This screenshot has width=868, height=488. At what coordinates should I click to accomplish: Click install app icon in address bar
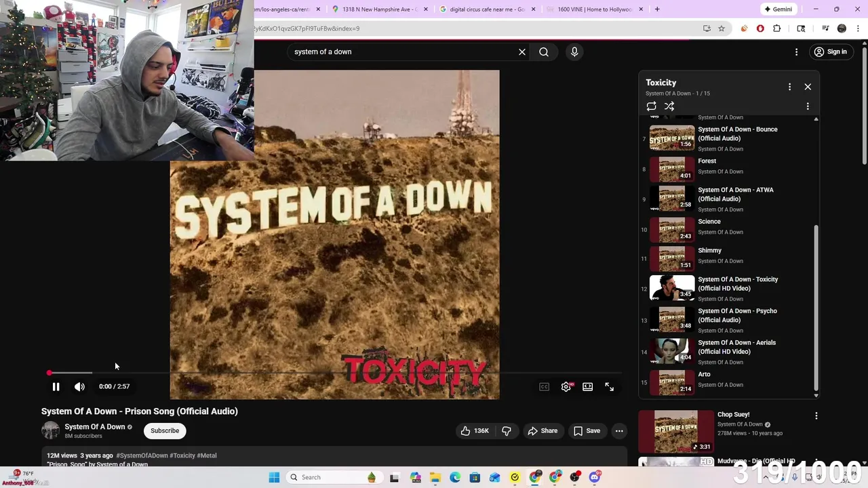pyautogui.click(x=707, y=28)
